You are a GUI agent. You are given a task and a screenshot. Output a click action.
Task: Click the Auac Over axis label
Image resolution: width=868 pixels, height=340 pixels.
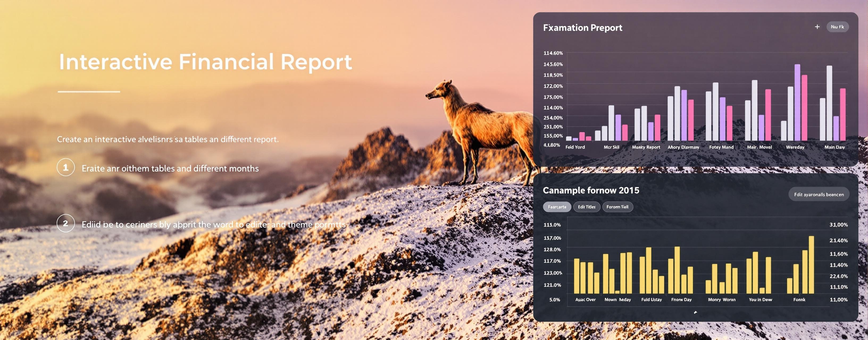pyautogui.click(x=585, y=300)
